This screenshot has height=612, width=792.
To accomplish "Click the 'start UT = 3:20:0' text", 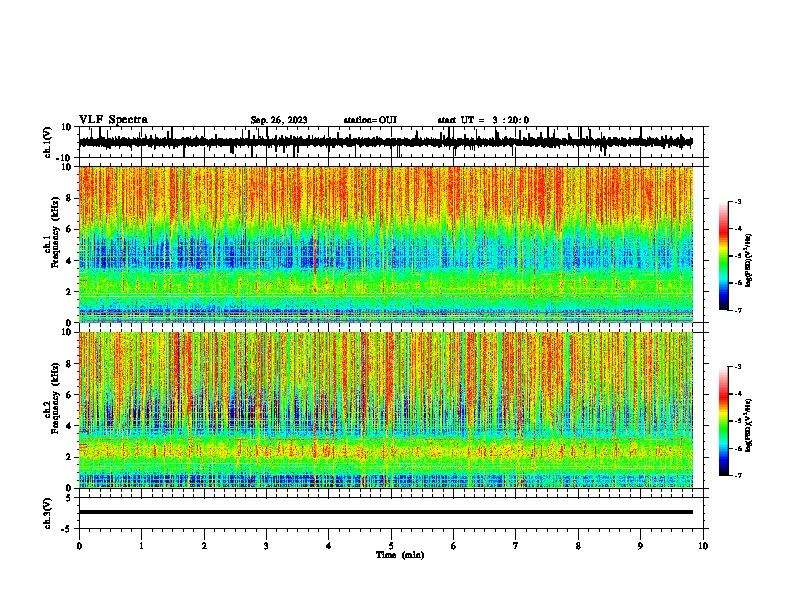I will click(483, 120).
